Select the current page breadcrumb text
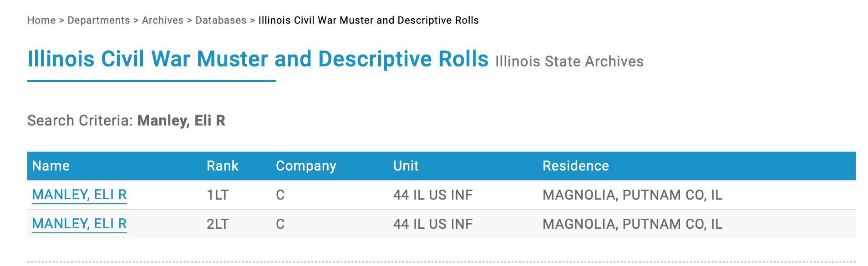Screen dimensions: 868x266 click(x=368, y=20)
